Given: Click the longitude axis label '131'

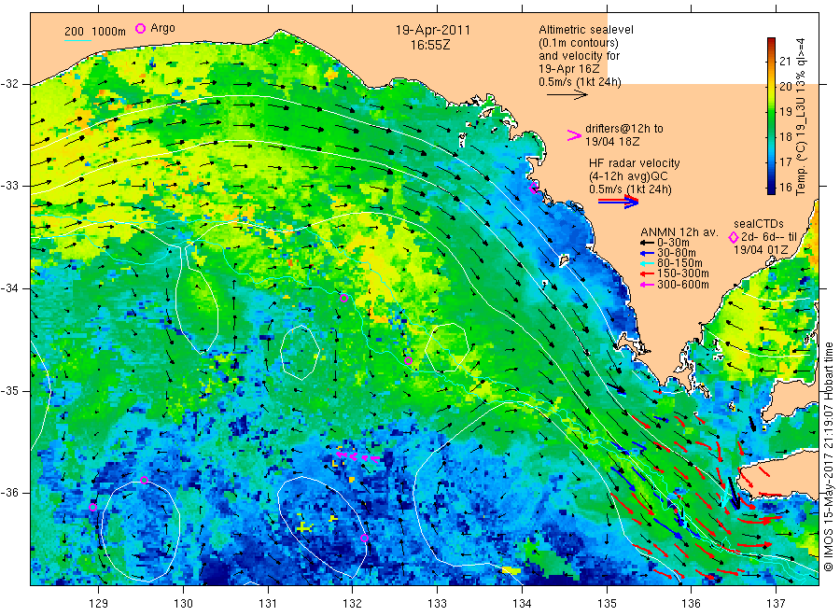Looking at the screenshot, I should [x=268, y=604].
